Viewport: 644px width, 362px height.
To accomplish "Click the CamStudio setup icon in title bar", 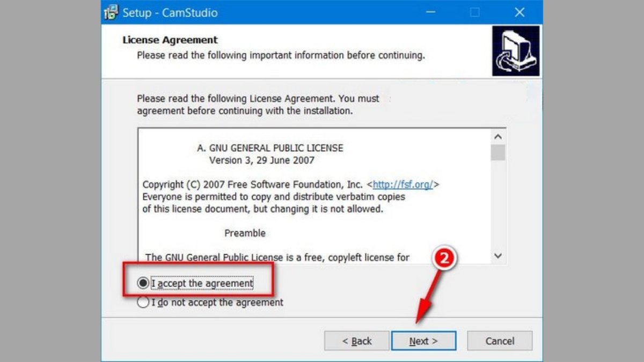I will coord(111,12).
